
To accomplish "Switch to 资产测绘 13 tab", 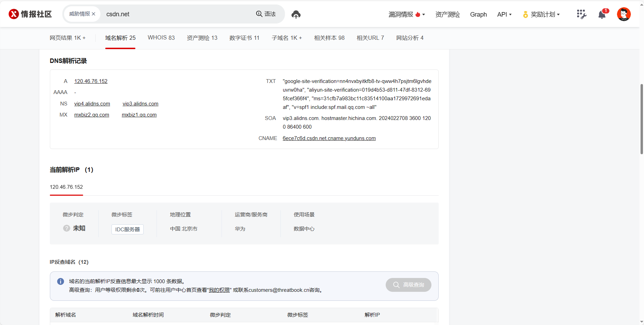I will (202, 38).
